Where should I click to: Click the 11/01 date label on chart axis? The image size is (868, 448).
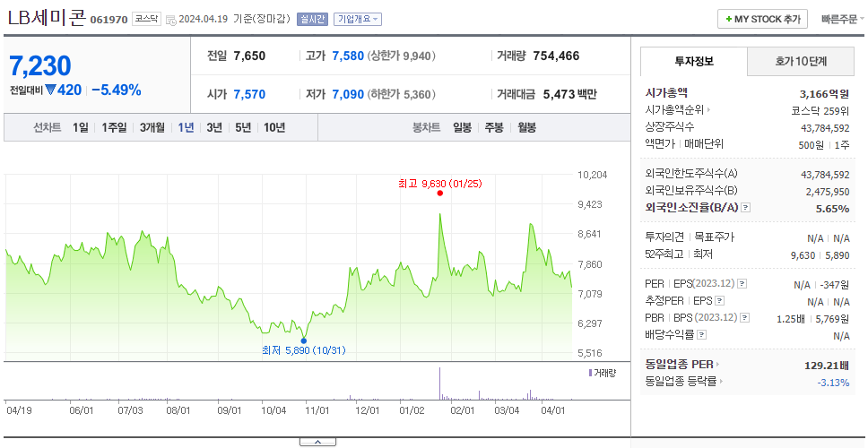[317, 411]
